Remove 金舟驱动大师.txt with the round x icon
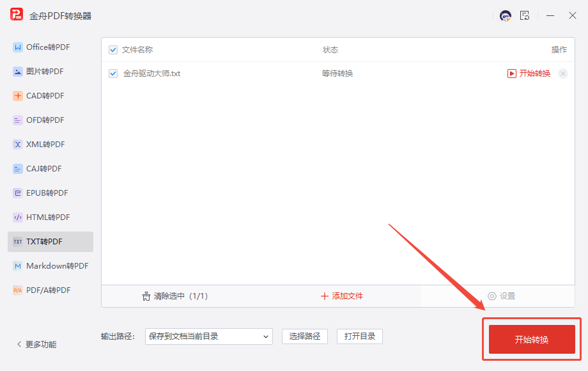 (563, 74)
